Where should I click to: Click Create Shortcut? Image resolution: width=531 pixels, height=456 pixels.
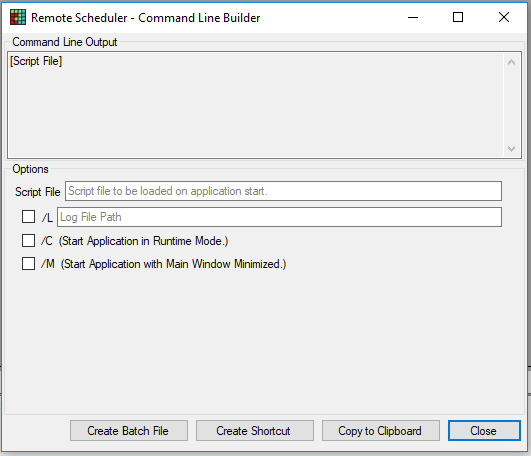coord(255,431)
